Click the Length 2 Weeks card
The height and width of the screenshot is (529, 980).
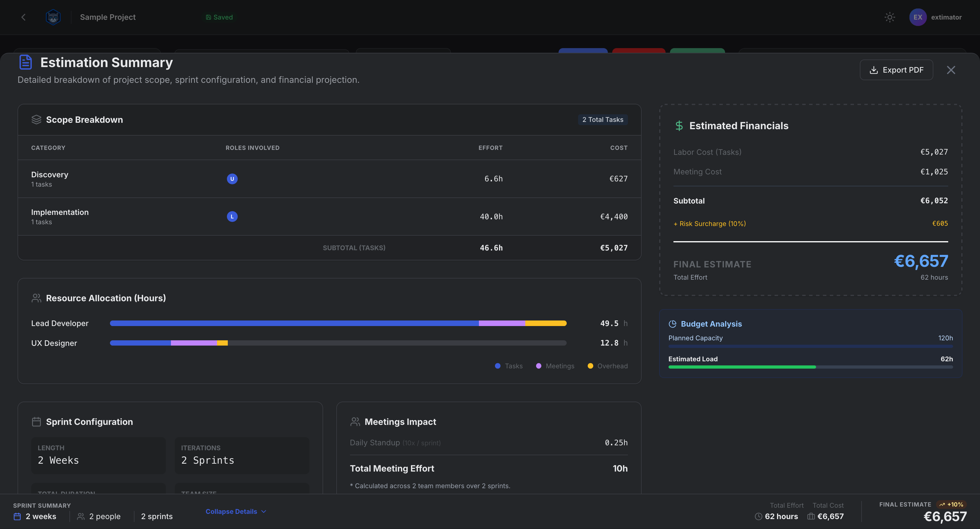(98, 456)
